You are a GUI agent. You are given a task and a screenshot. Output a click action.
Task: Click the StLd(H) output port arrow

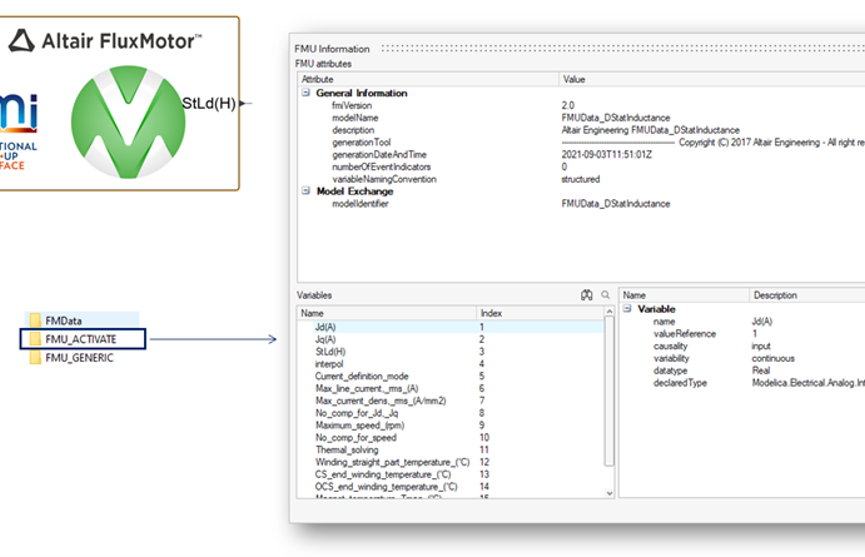point(244,103)
